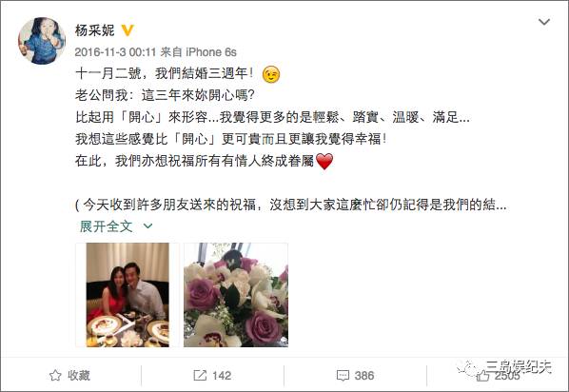569x392 pixels.
Task: Click the winking face emoji
Action: tap(271, 74)
